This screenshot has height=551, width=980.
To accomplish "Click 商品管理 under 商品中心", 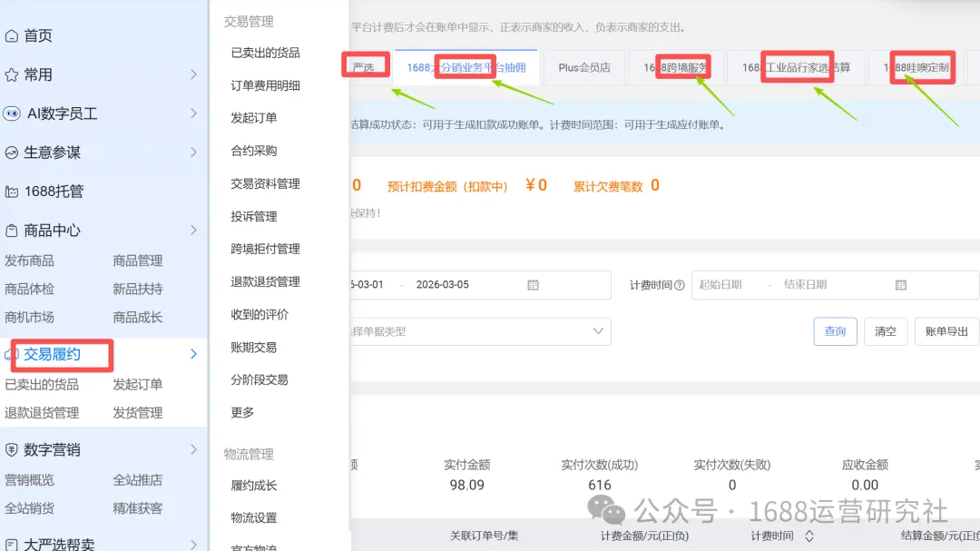I will pos(138,261).
